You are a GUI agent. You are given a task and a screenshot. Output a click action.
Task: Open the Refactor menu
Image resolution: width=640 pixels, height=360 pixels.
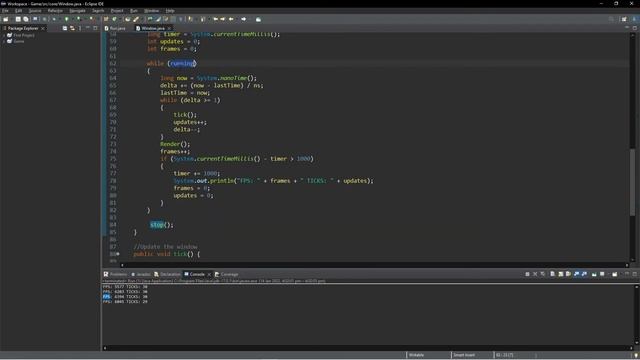tap(55, 11)
